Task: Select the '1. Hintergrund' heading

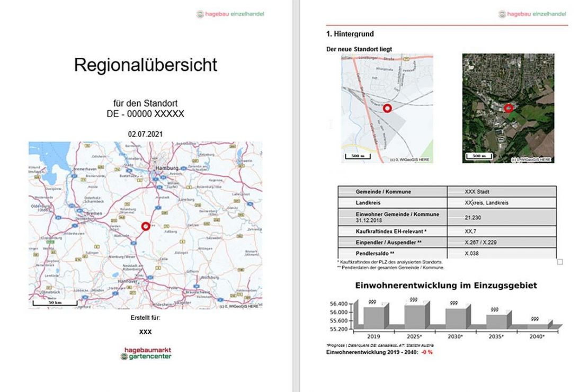Action: (350, 34)
